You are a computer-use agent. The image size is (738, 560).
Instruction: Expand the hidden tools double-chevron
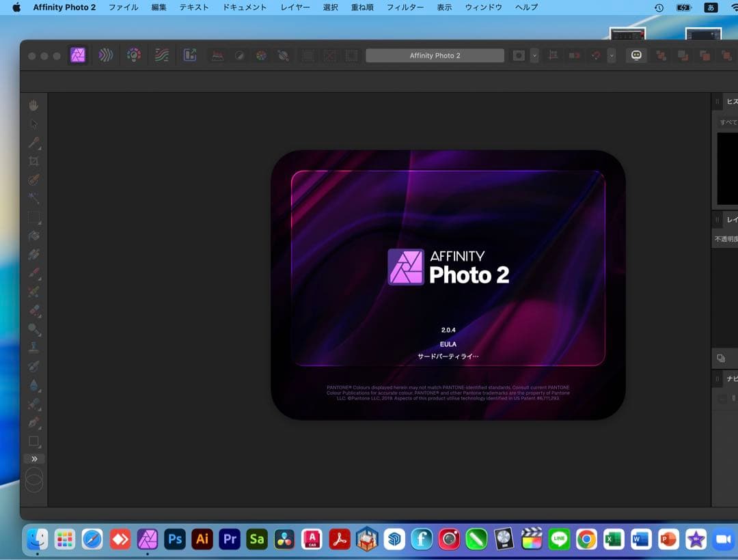click(33, 459)
